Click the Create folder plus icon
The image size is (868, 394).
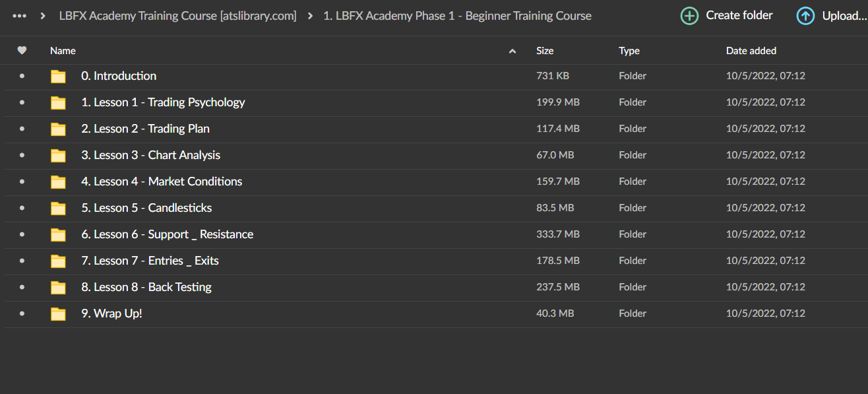689,16
